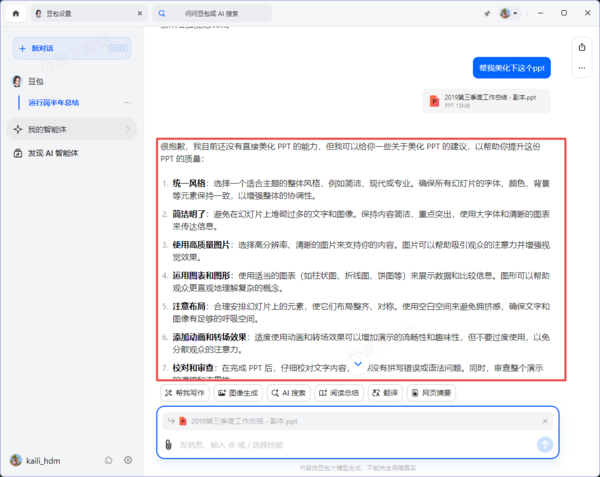Open the more options ellipsis below share
The image size is (600, 477).
tap(582, 68)
